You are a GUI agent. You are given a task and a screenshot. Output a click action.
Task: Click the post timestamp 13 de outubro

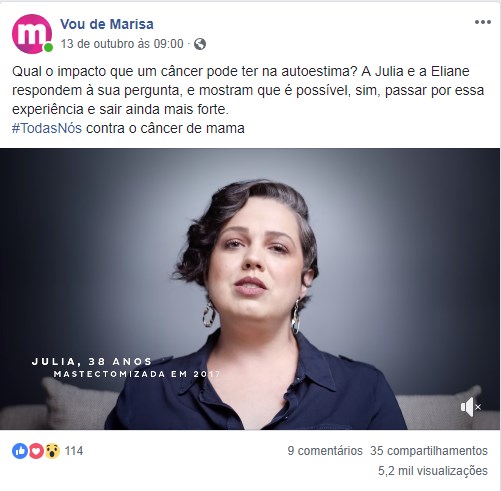coord(122,44)
